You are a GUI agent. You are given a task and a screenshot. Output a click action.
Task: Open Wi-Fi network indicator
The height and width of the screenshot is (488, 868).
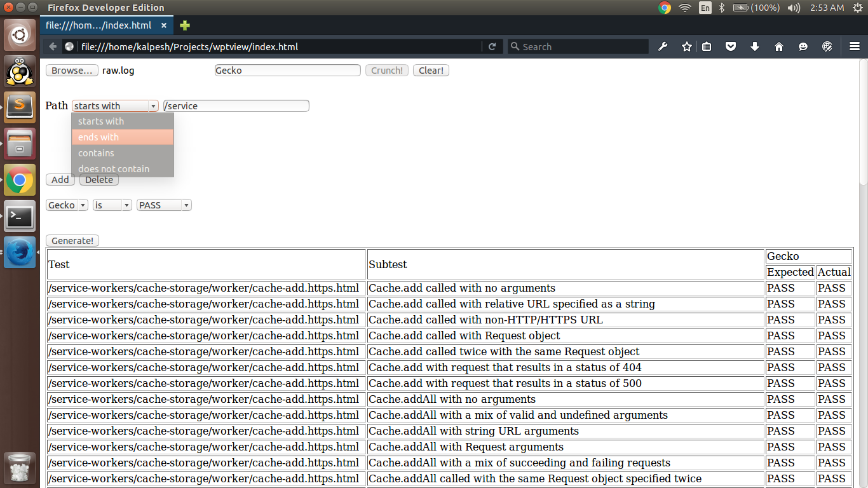(685, 8)
